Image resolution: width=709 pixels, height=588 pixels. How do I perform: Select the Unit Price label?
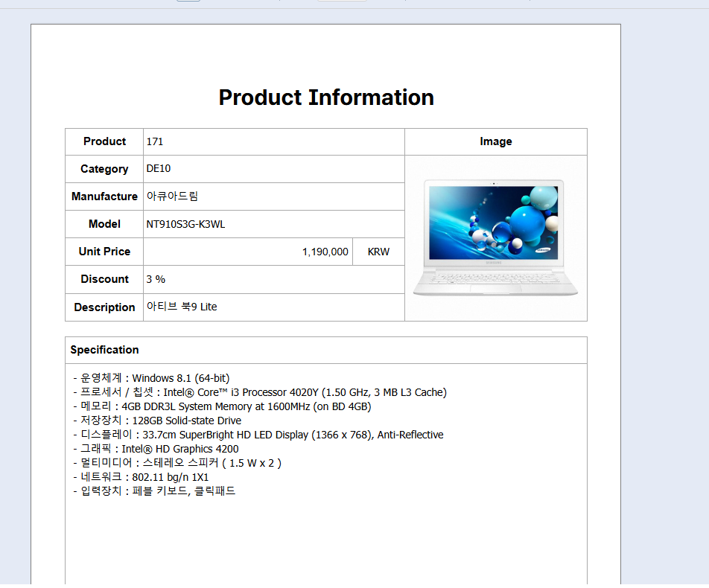coord(104,252)
